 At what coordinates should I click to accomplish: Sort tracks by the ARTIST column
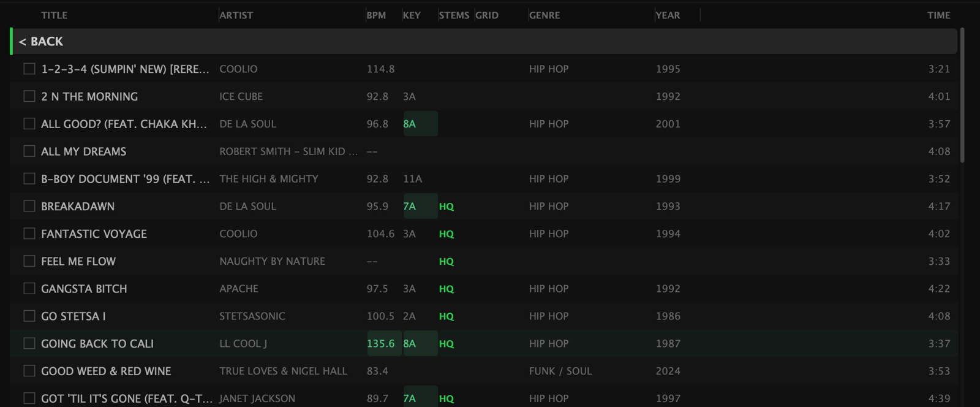point(236,15)
